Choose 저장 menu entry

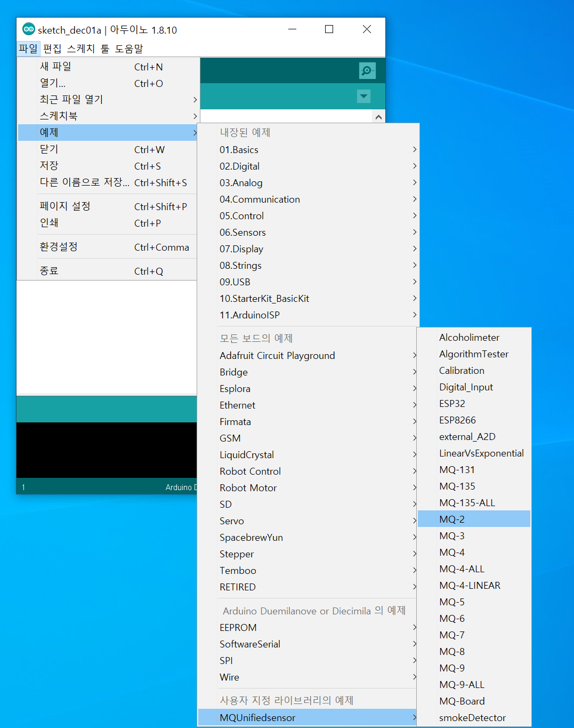[108, 166]
